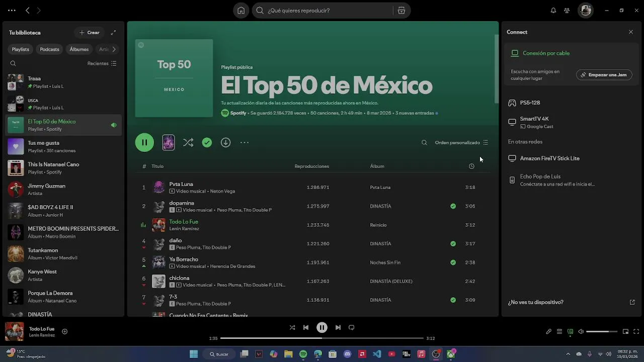The image size is (644, 362).
Task: Open more options for the playlist
Action: point(245,143)
